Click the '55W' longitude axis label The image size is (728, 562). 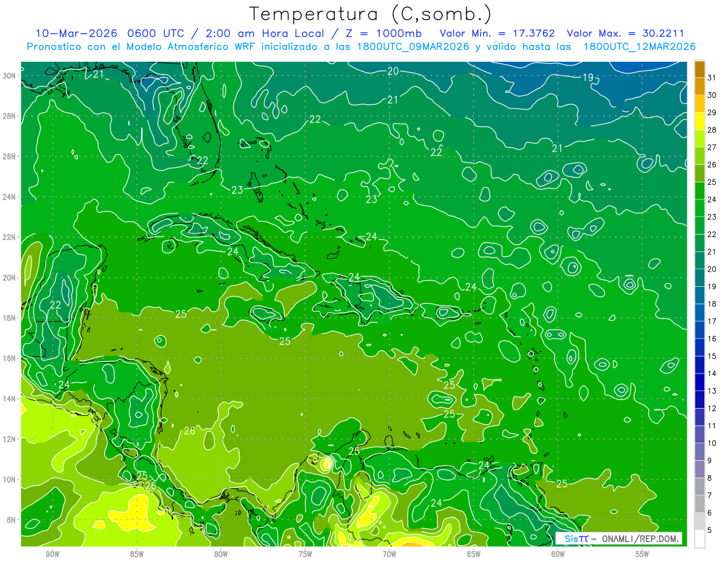tap(642, 554)
